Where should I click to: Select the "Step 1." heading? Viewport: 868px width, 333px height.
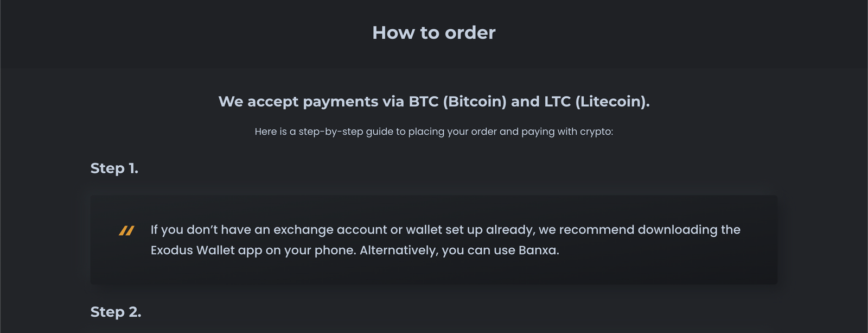pyautogui.click(x=114, y=168)
